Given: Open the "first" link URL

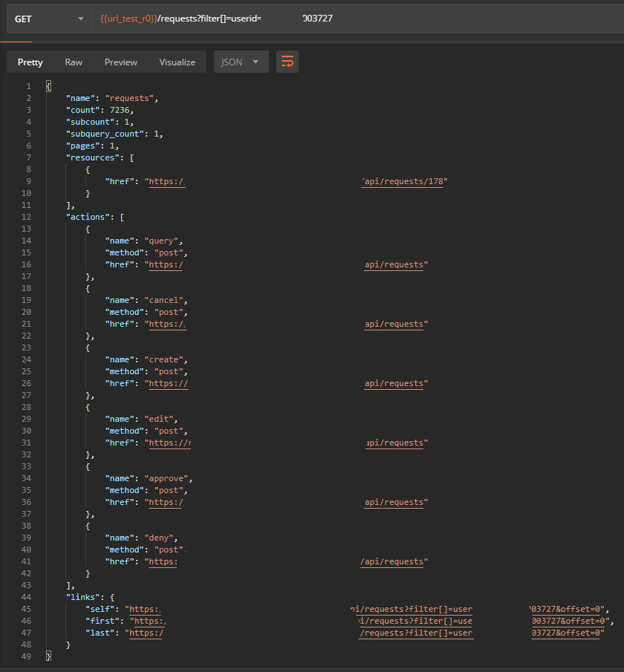Looking at the screenshot, I should [x=369, y=621].
